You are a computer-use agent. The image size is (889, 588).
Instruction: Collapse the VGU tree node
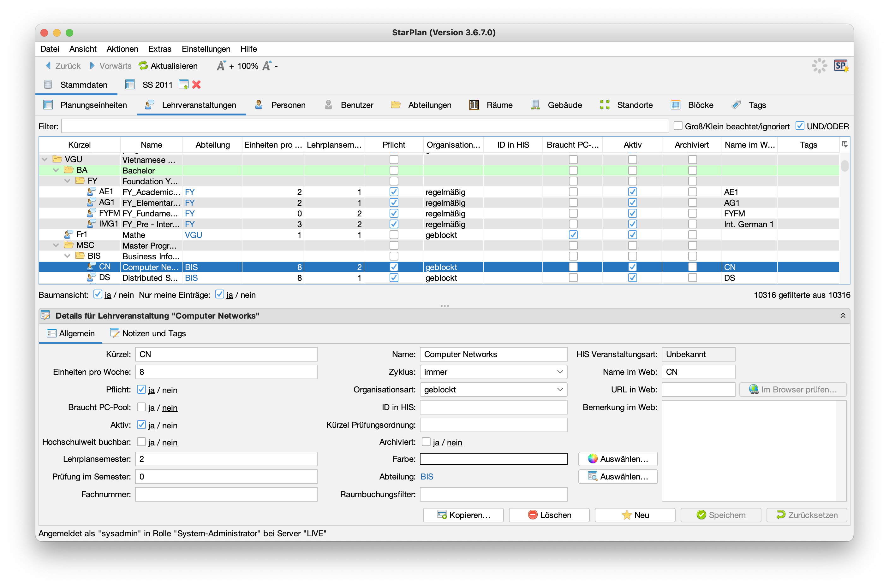45,159
